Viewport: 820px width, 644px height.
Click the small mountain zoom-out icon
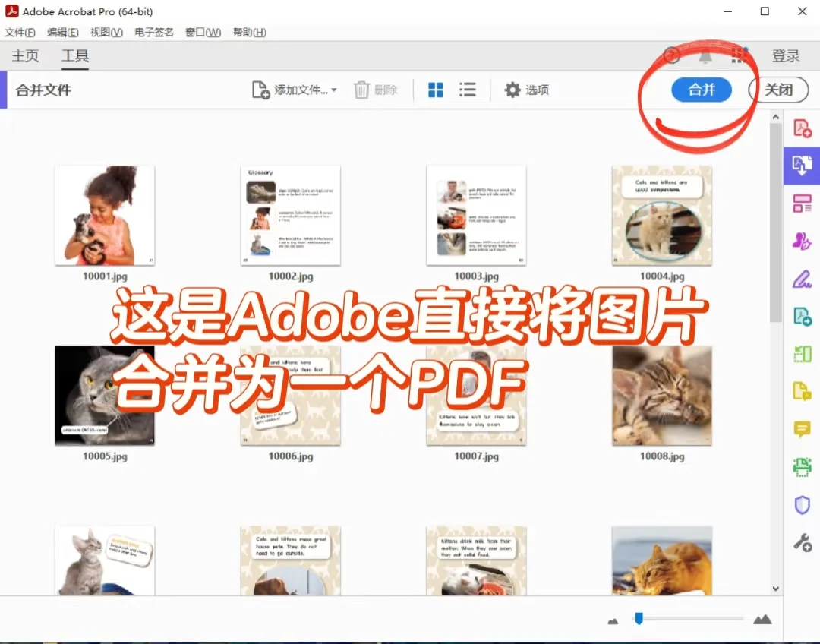pyautogui.click(x=613, y=621)
